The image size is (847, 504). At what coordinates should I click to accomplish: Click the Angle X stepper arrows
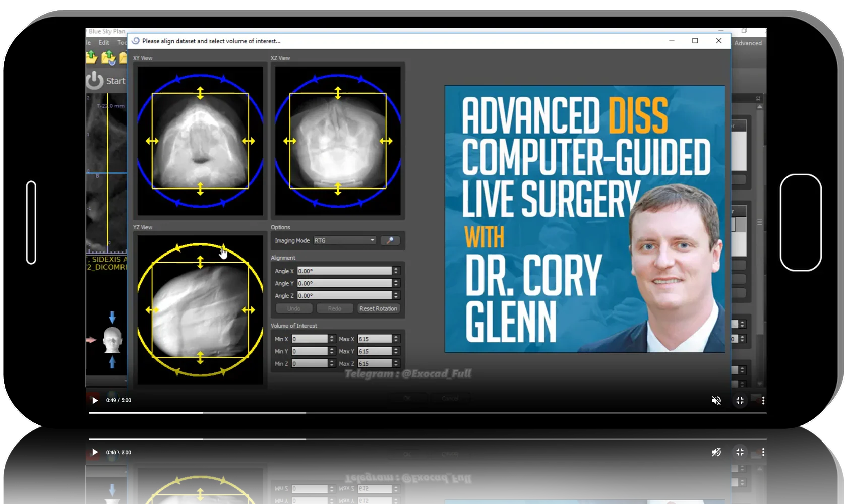tap(396, 271)
